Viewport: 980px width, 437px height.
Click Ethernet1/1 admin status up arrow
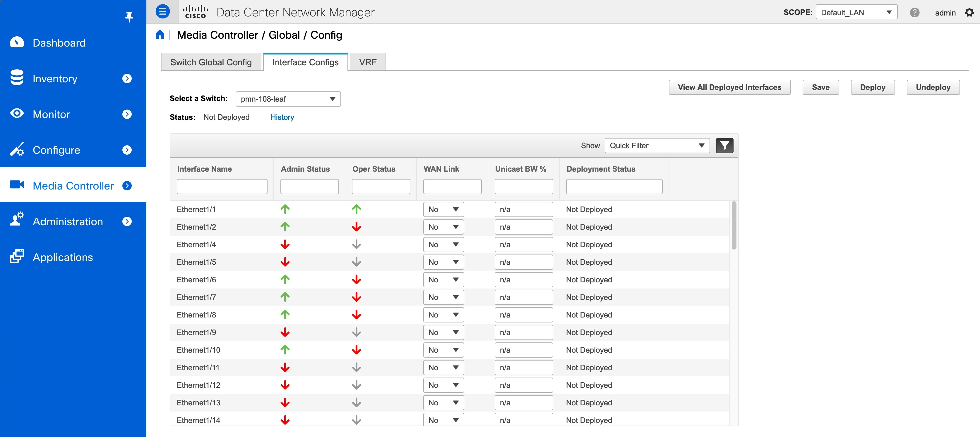[x=285, y=209]
